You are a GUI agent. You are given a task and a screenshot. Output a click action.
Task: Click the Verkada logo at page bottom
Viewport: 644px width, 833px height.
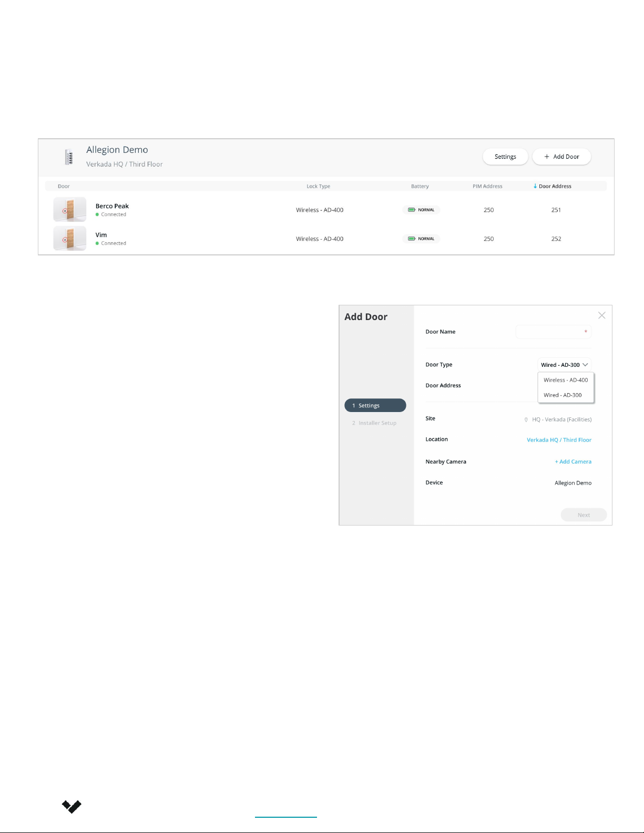(71, 807)
